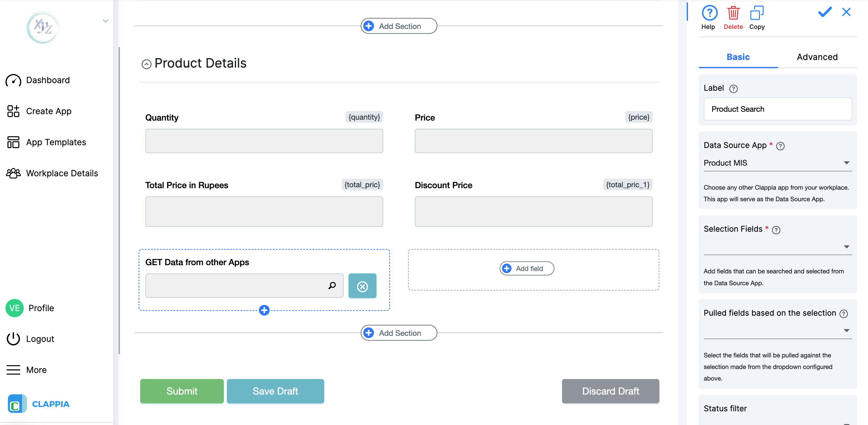Click the top Add Section button
This screenshot has width=868, height=425.
pyautogui.click(x=399, y=26)
